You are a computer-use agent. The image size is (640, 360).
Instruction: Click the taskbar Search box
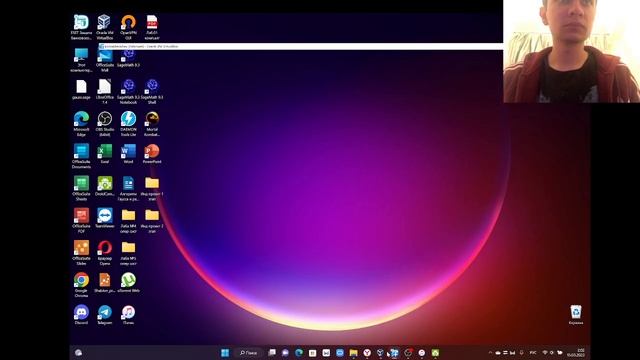[x=249, y=353]
